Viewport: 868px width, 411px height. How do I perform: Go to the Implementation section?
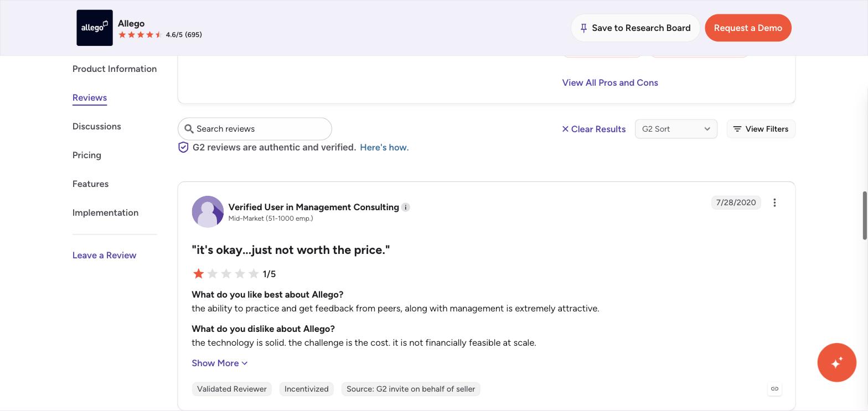[106, 212]
